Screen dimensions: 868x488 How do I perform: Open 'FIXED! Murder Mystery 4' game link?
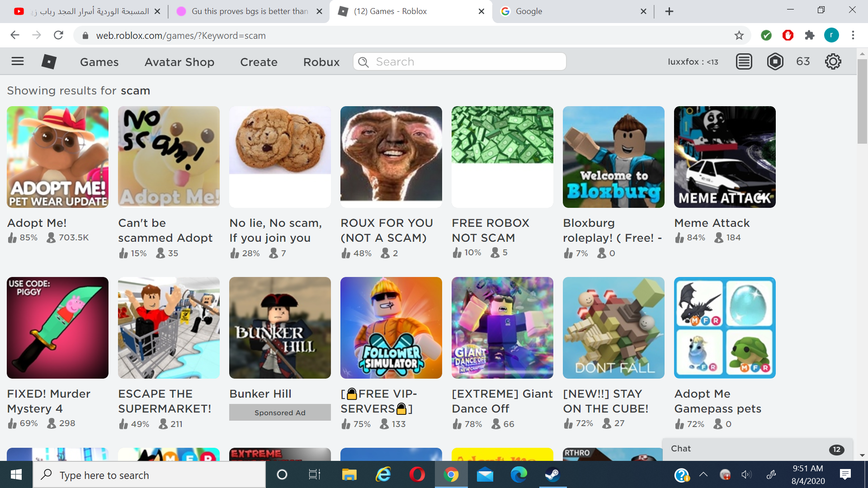point(48,401)
